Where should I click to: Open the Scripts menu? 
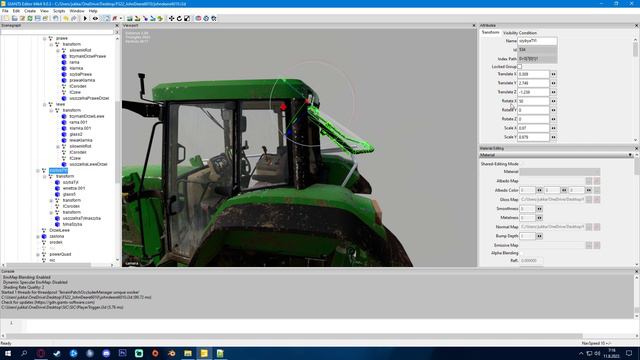pyautogui.click(x=59, y=11)
